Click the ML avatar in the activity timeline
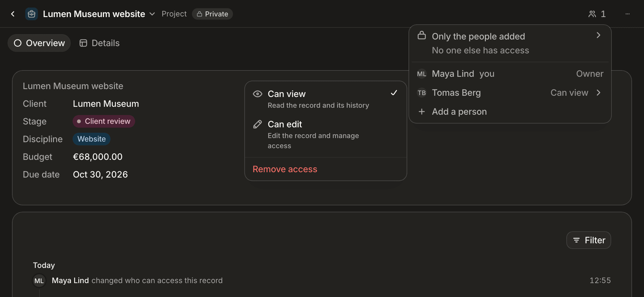This screenshot has height=297, width=644. point(39,281)
